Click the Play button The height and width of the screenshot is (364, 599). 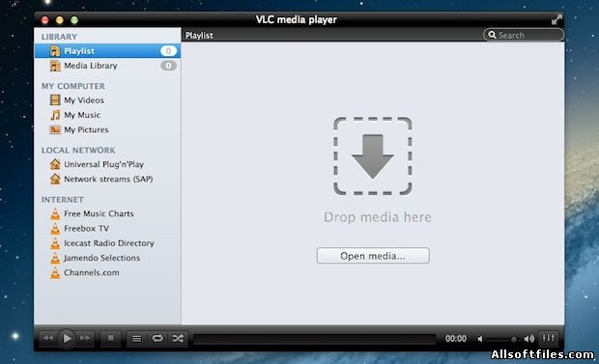[67, 338]
